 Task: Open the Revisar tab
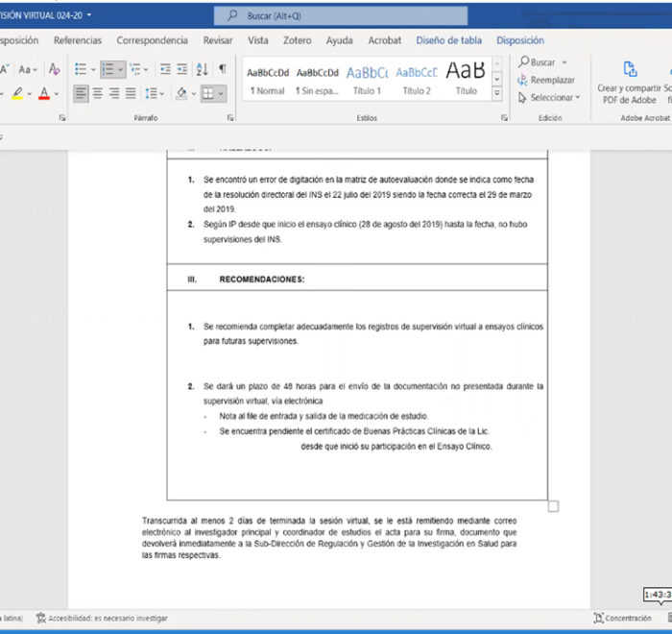point(218,40)
